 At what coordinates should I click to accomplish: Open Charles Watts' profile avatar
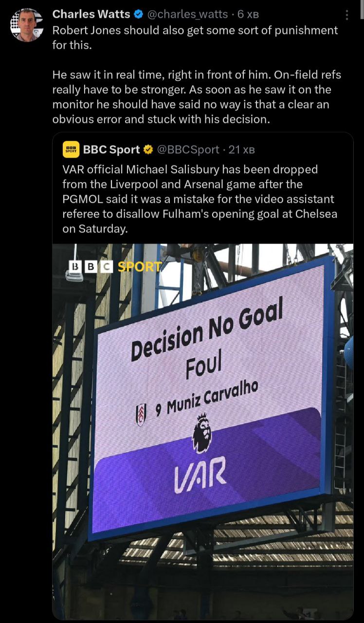pyautogui.click(x=27, y=25)
